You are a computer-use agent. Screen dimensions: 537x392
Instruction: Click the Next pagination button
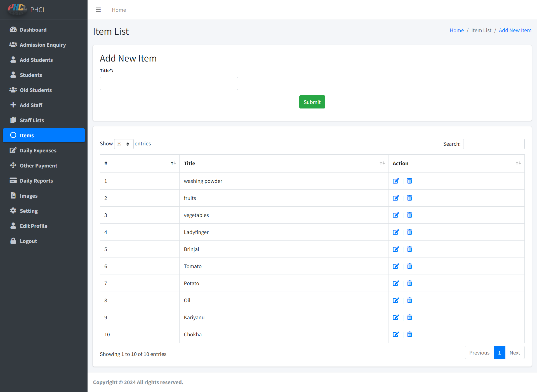[514, 353]
